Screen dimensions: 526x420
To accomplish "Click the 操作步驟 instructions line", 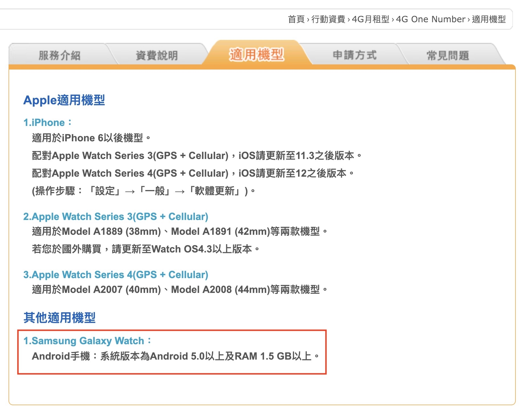I will pos(143,191).
